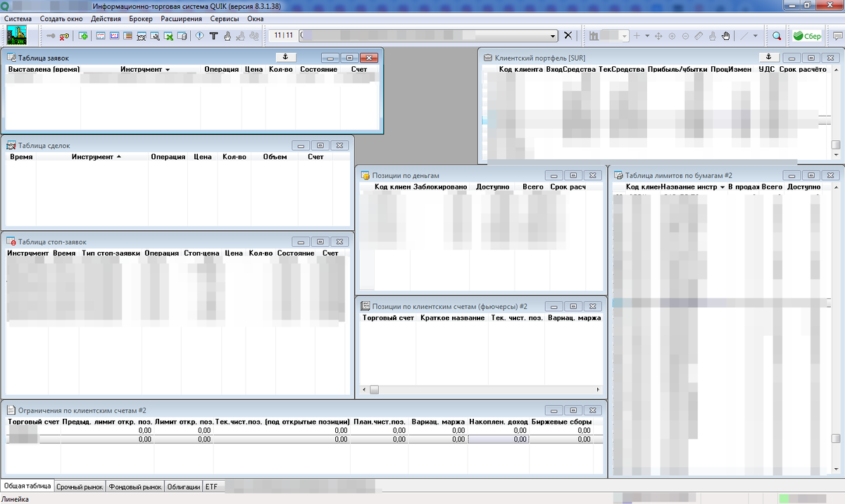
Task: Click the green plus new order icon
Action: pos(83,36)
